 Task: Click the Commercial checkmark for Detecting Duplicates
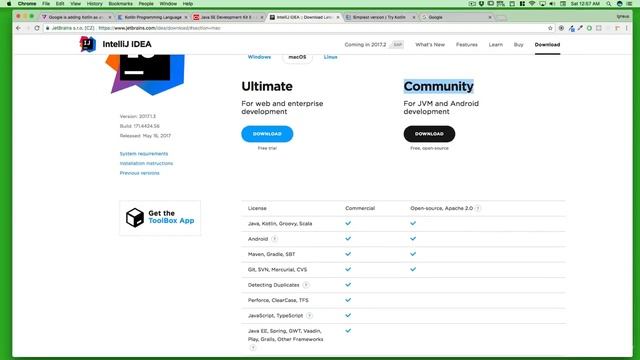[x=348, y=284]
